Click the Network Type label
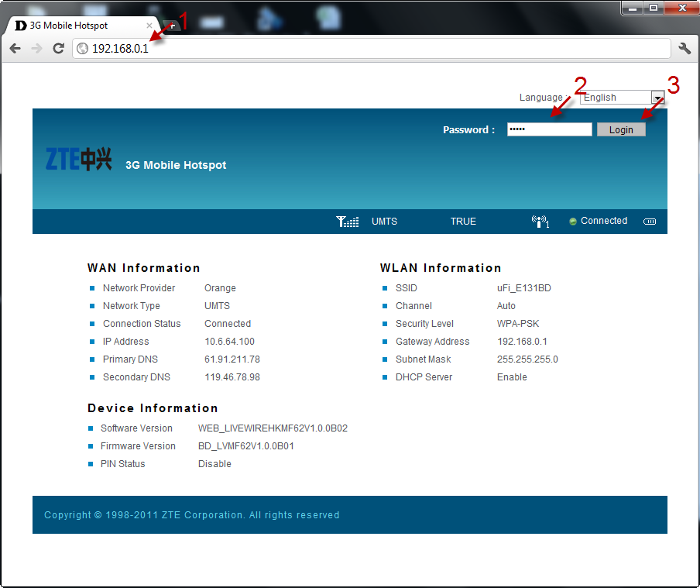700x588 pixels. point(132,305)
